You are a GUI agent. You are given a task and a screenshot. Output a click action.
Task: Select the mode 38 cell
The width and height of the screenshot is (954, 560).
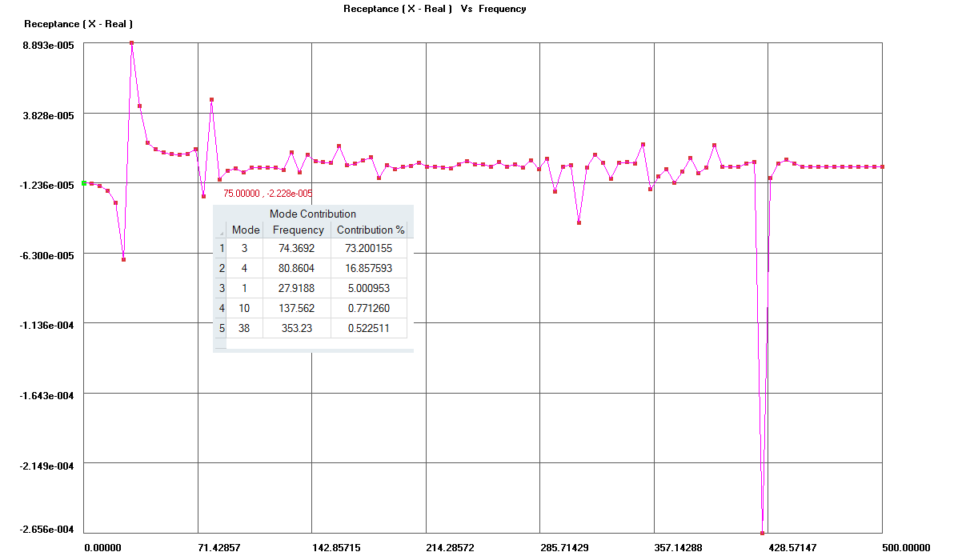pos(245,328)
